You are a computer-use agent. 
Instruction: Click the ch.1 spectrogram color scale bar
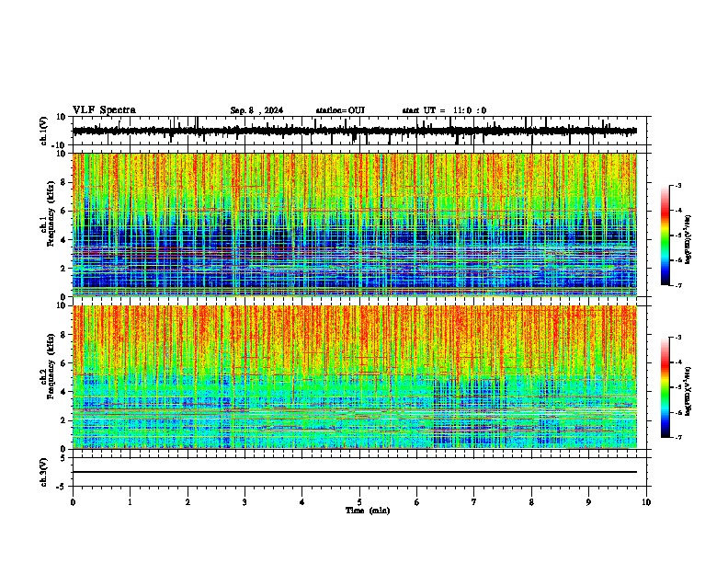pyautogui.click(x=665, y=236)
